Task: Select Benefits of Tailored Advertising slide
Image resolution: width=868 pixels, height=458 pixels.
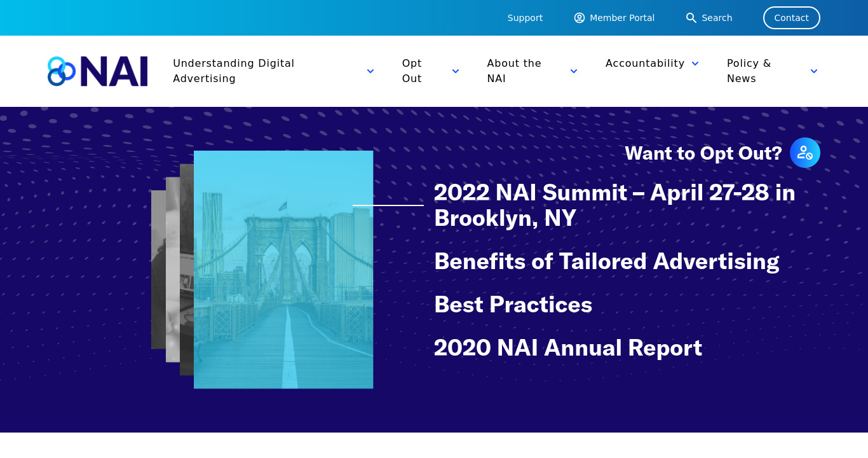Action: pyautogui.click(x=607, y=261)
